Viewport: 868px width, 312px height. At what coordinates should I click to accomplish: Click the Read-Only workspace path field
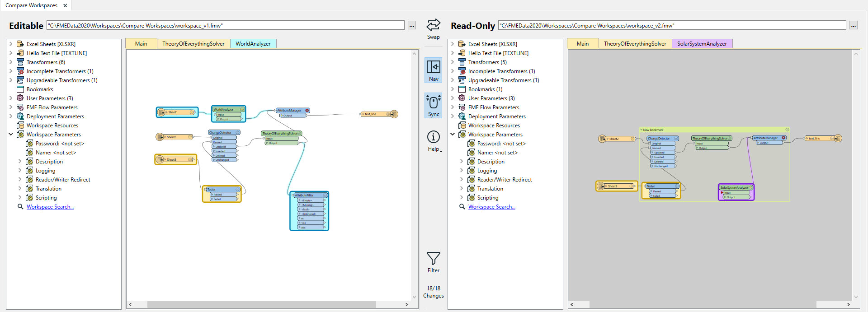(672, 26)
